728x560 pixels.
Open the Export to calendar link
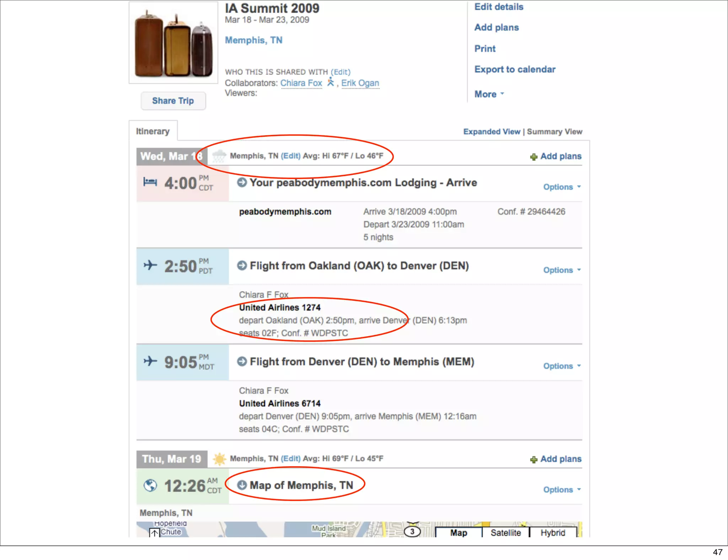[515, 69]
